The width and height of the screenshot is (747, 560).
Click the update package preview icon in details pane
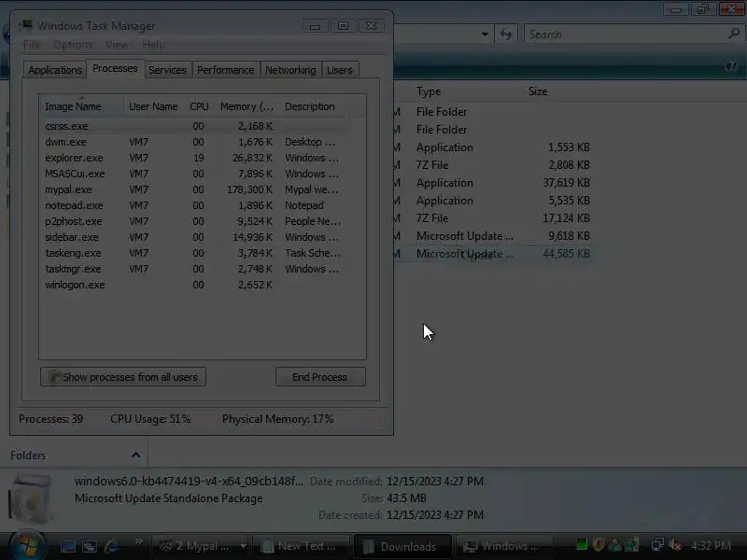click(31, 499)
